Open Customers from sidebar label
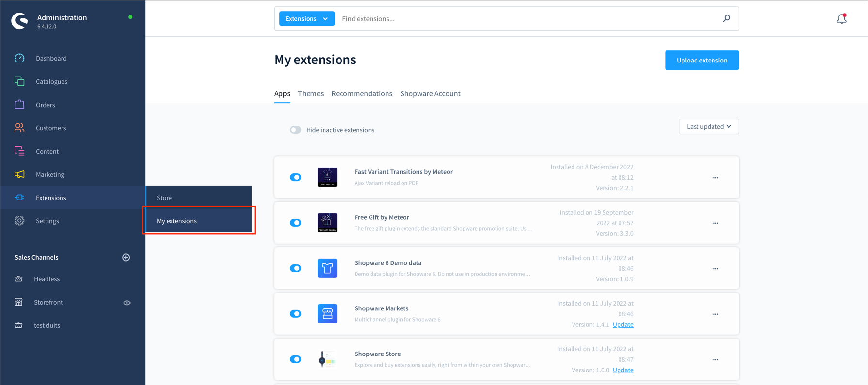 click(x=51, y=128)
